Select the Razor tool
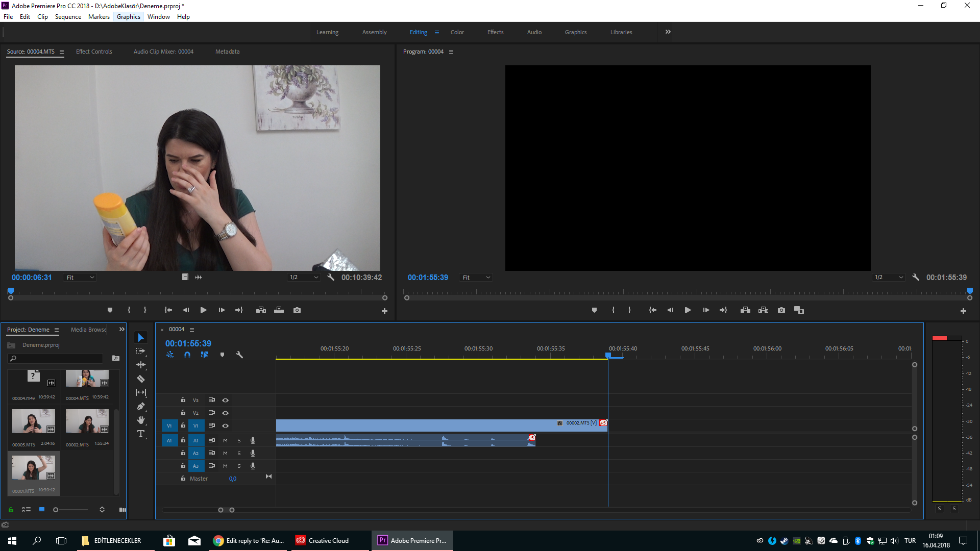This screenshot has height=551, width=980. tap(141, 379)
